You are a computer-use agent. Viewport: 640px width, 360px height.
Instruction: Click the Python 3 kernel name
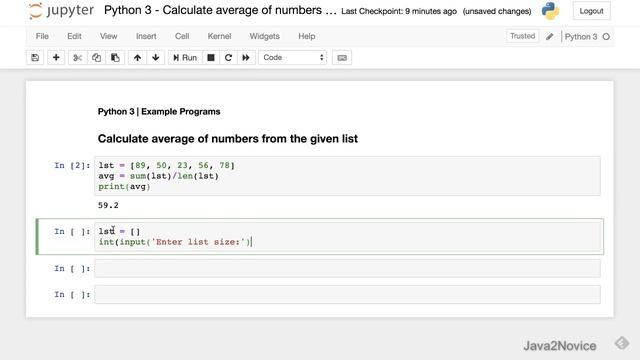pos(581,37)
